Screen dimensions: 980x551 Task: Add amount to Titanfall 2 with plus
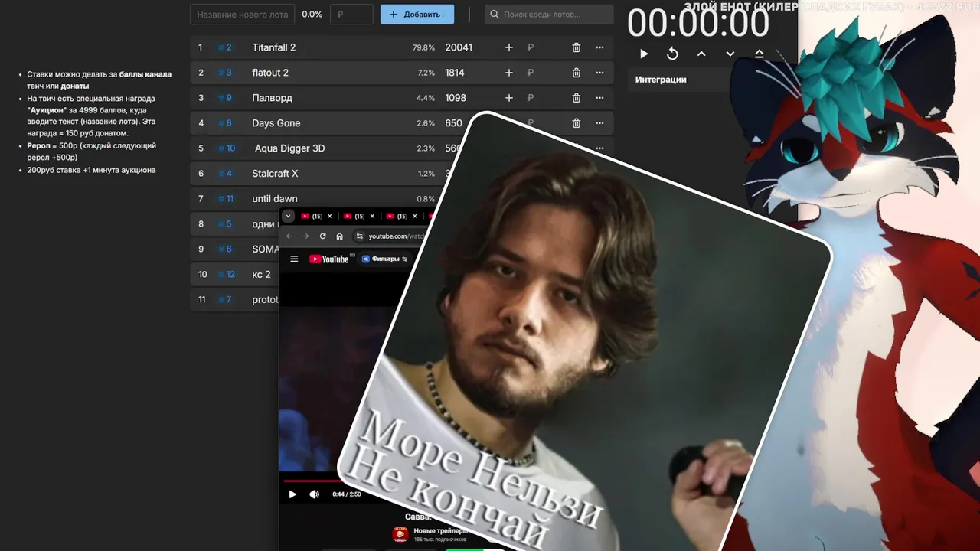pyautogui.click(x=509, y=47)
